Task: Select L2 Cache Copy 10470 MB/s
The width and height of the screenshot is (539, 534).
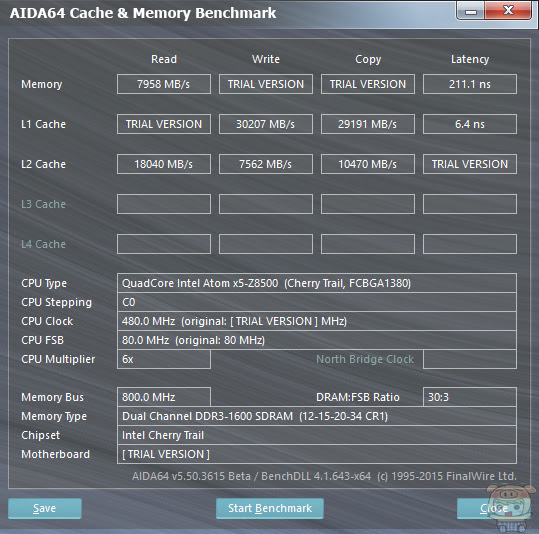Action: (368, 164)
